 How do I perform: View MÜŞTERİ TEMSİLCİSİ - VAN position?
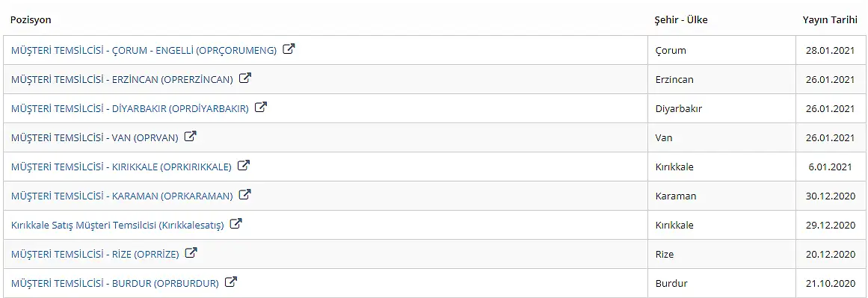95,137
